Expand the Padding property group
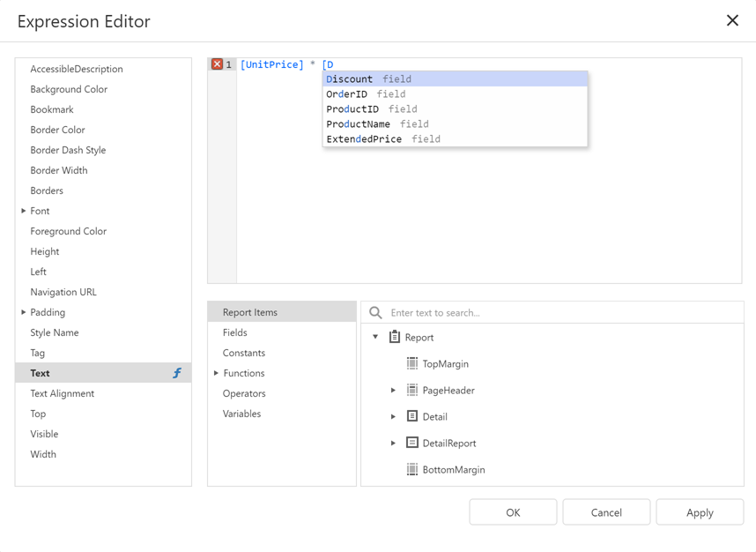Viewport: 756px width, 552px height. pyautogui.click(x=22, y=312)
